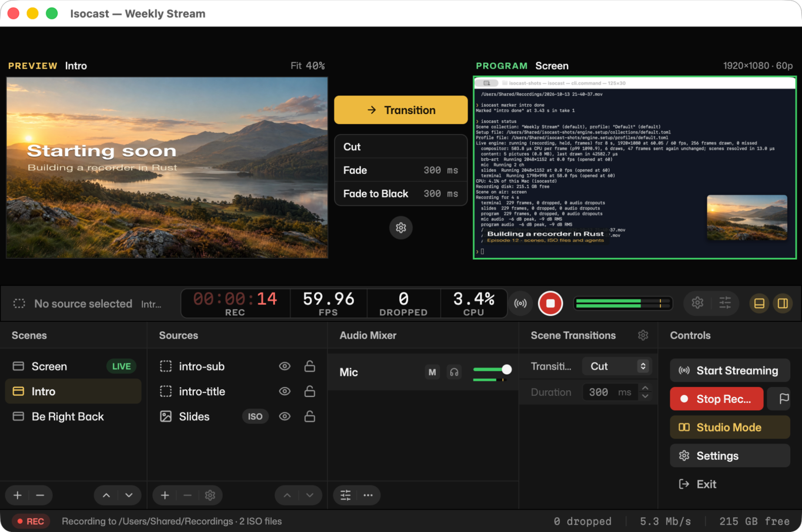The width and height of the screenshot is (802, 532).
Task: Open Scene Transitions panel gear
Action: [x=643, y=335]
